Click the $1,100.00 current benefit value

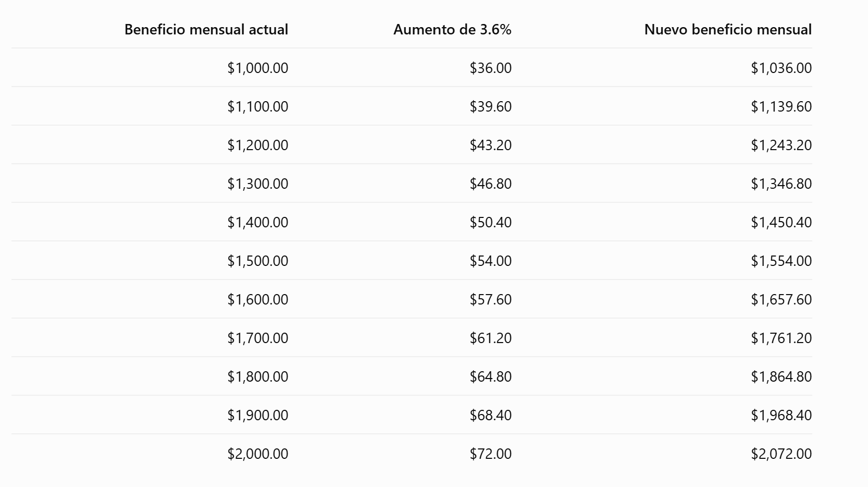[x=258, y=106]
